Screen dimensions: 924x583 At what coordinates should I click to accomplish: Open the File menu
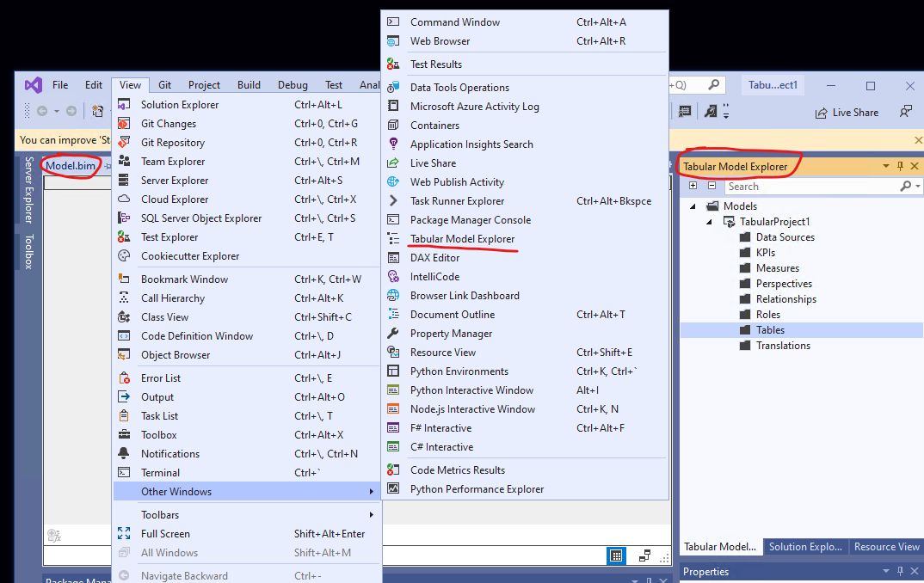click(x=60, y=85)
